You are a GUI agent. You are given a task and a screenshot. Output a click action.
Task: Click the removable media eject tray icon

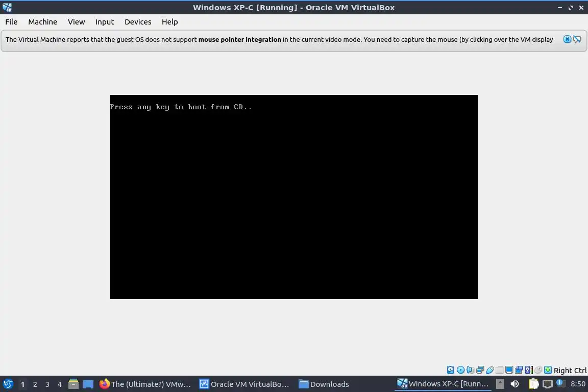[x=500, y=384]
